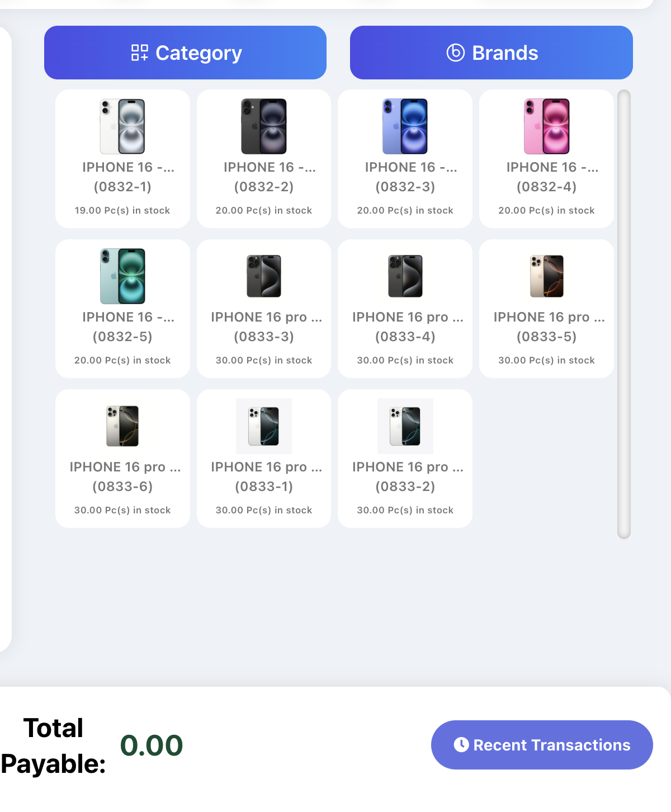The width and height of the screenshot is (671, 812).
Task: Open Recent Transactions
Action: pyautogui.click(x=541, y=744)
